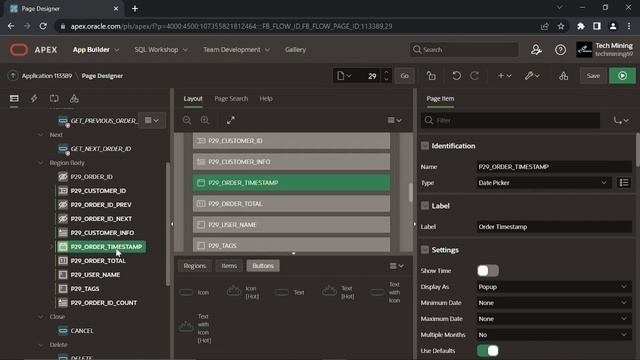Collapse the Region Body tree node
Image resolution: width=640 pixels, height=360 pixels.
pos(40,163)
